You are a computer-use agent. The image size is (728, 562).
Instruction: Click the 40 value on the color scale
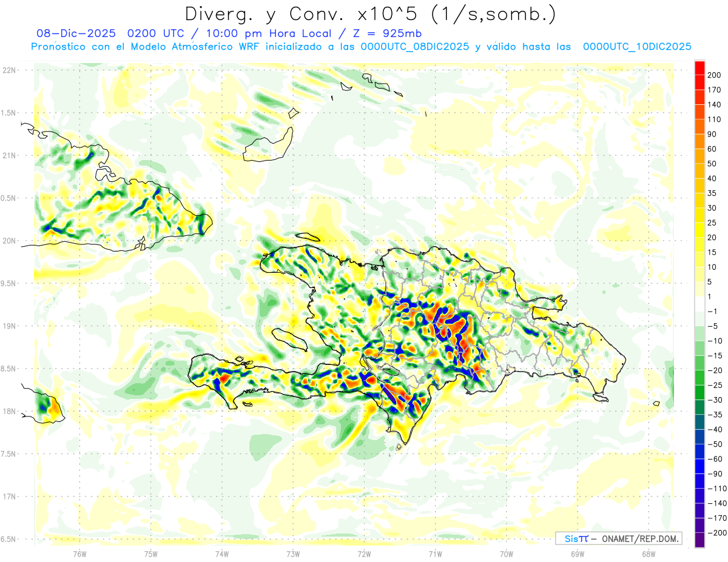pyautogui.click(x=712, y=178)
